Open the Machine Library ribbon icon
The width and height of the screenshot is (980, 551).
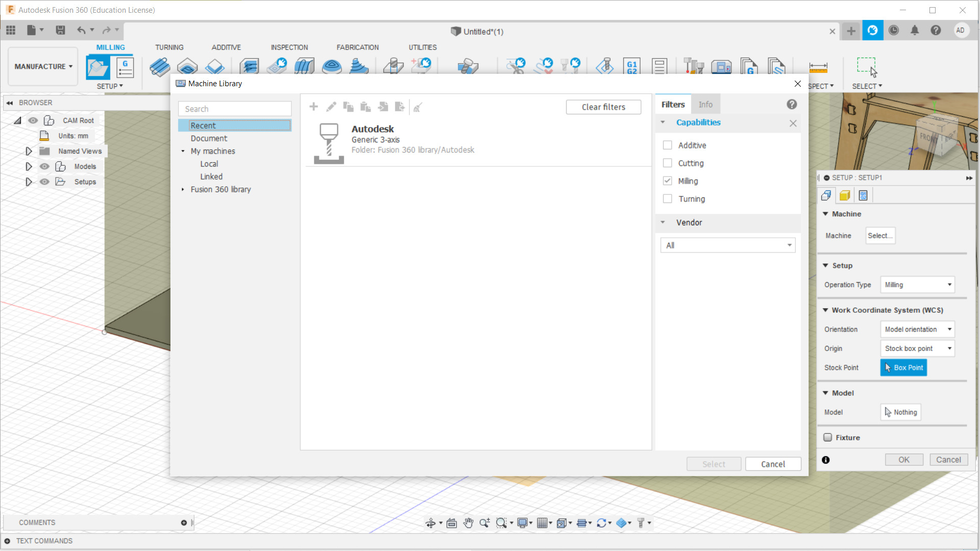pyautogui.click(x=721, y=67)
